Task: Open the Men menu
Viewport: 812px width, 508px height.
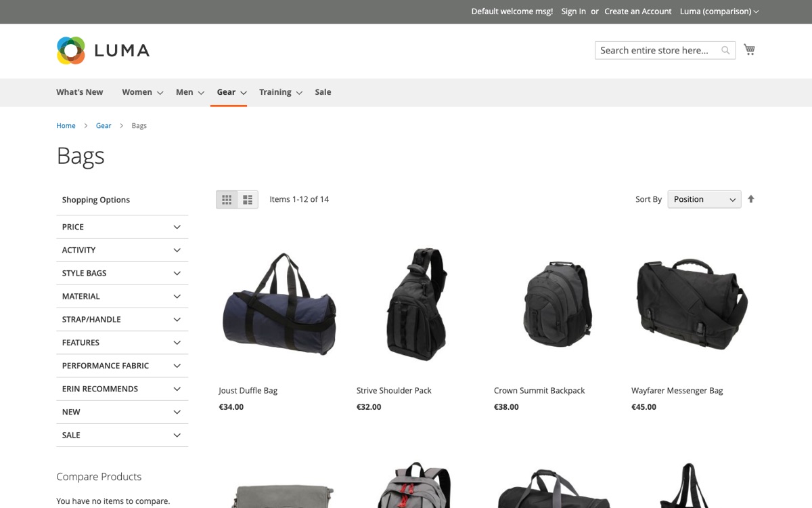Action: (190, 92)
